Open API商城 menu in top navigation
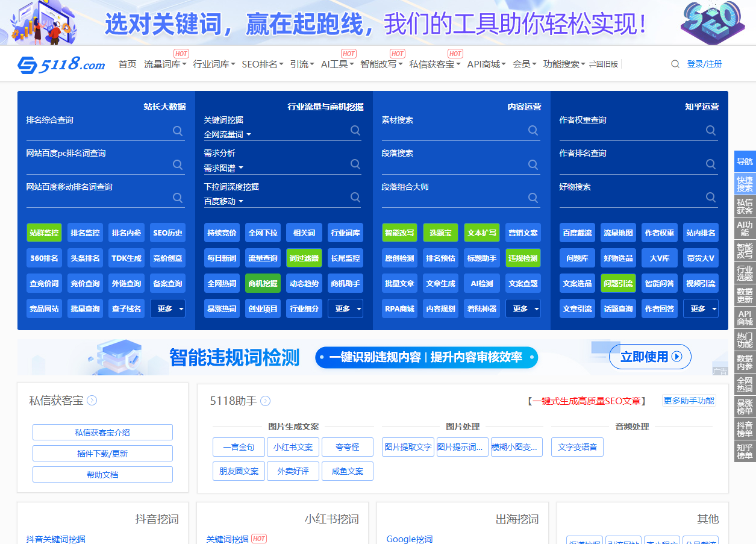This screenshot has width=756, height=544. (487, 64)
